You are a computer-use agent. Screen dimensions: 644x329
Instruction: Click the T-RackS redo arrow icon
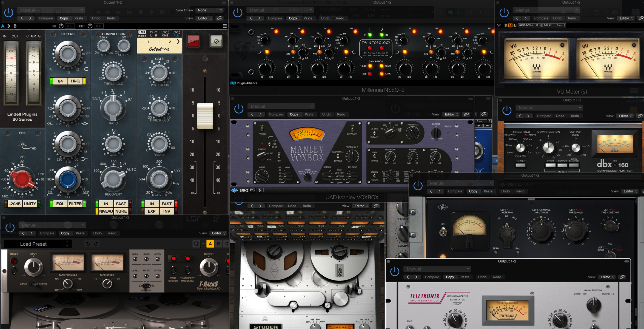pyautogui.click(x=96, y=244)
